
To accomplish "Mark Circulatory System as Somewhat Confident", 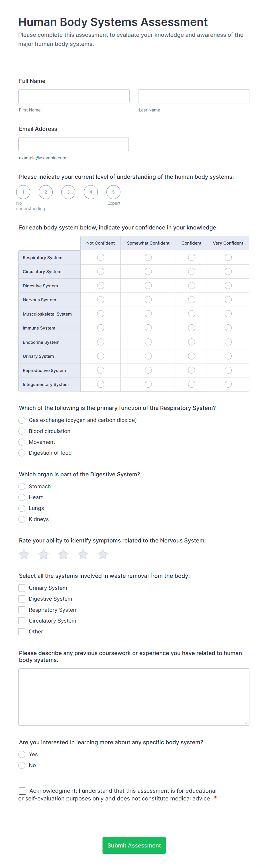I will (148, 271).
